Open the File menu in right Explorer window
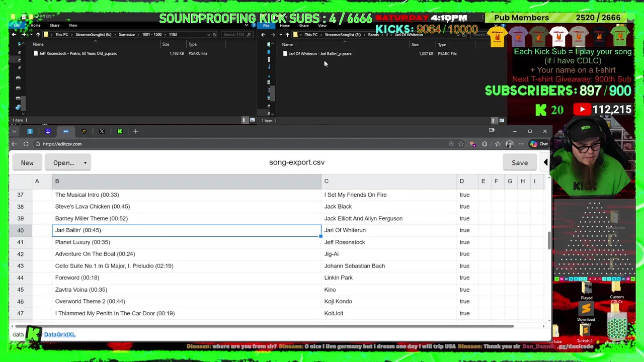Screen dimensions: 644x362 (266, 25)
